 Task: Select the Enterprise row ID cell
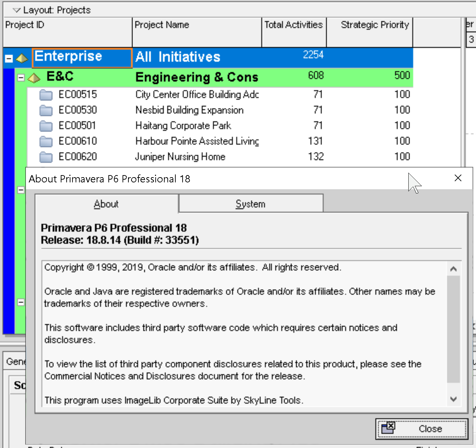pyautogui.click(x=82, y=58)
